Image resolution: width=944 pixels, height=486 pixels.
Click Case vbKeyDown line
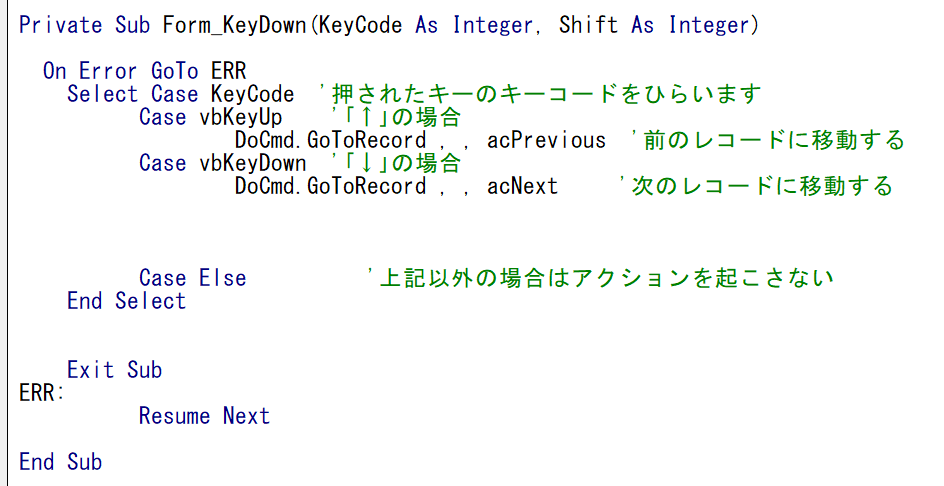click(x=223, y=163)
